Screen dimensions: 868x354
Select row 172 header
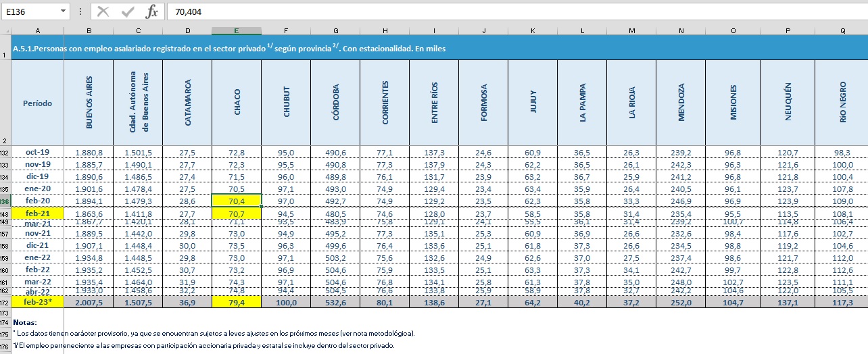pos(5,303)
